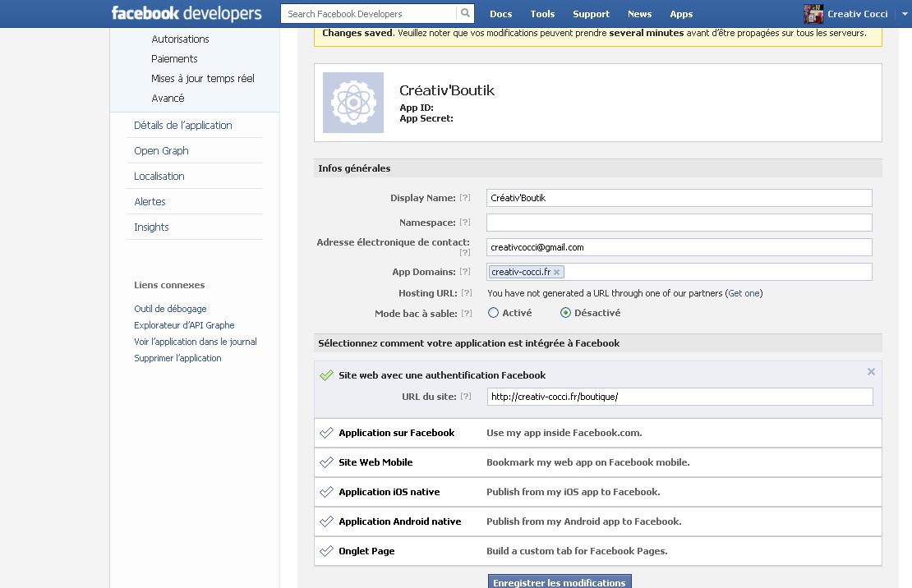Click the Creativ Cocci profile picture
Viewport: 912px width, 588px height.
[x=813, y=14]
